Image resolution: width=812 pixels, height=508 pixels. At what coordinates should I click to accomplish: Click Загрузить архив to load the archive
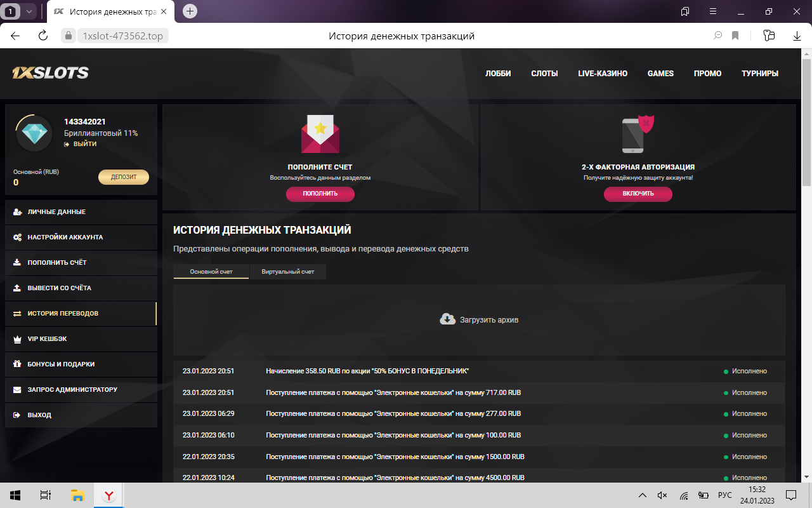click(x=479, y=319)
